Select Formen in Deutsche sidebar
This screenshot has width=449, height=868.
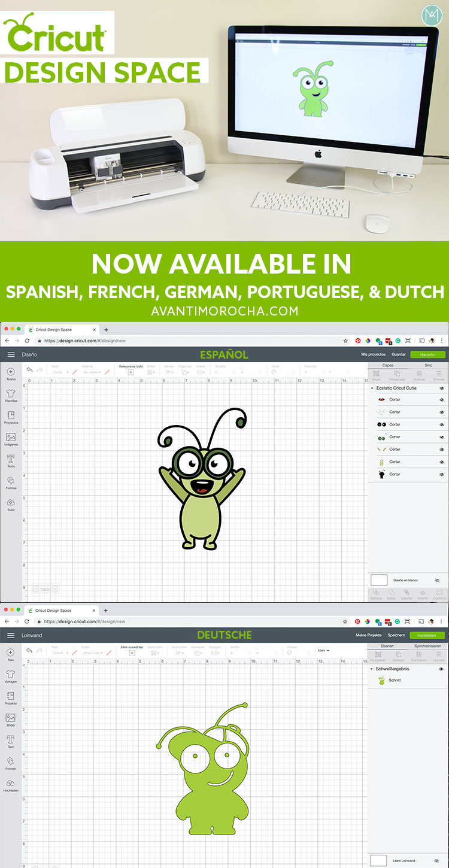11,763
